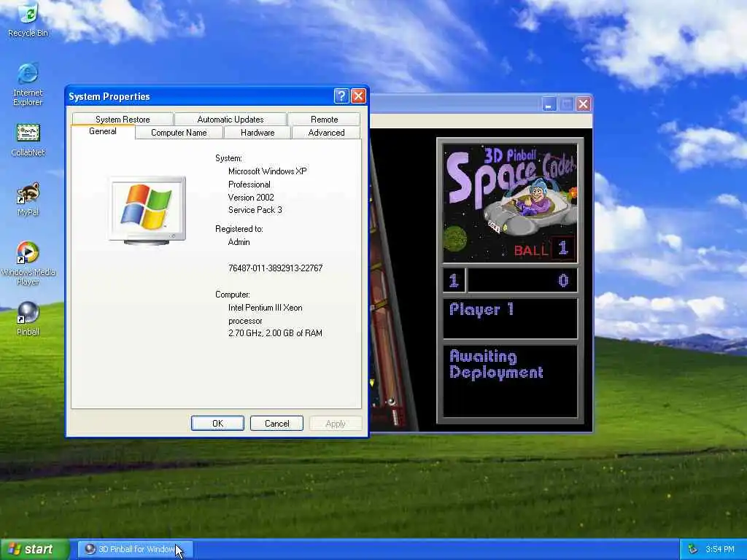
Task: Select the Internet Explorer desktop icon
Action: click(x=28, y=84)
